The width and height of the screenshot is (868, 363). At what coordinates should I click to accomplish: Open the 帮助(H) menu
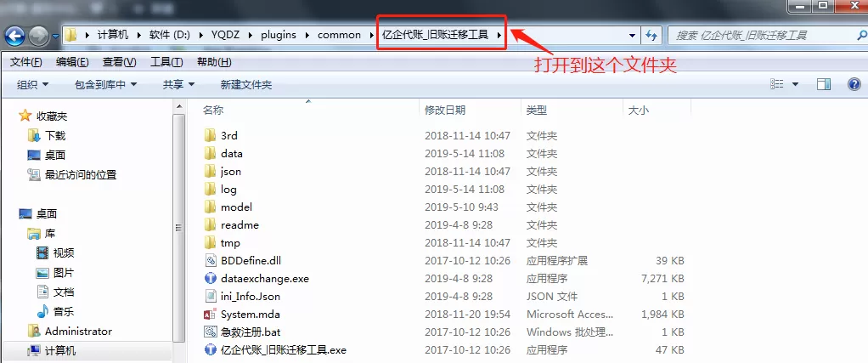pos(214,62)
